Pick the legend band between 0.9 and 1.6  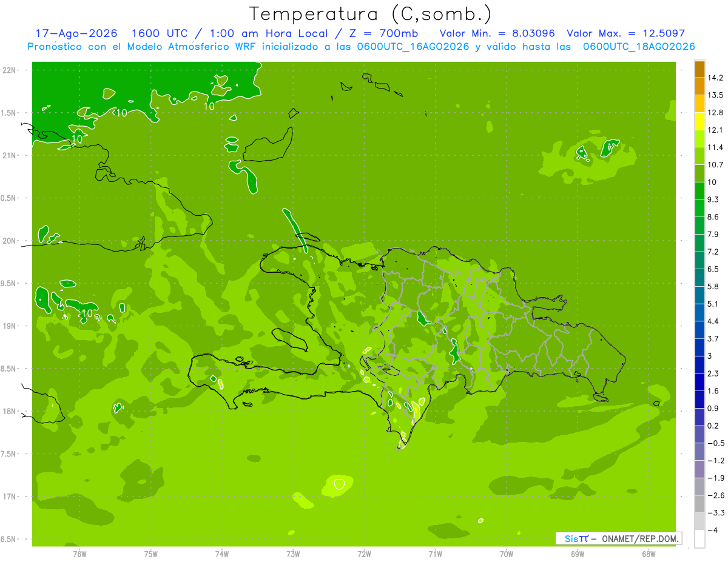point(699,400)
